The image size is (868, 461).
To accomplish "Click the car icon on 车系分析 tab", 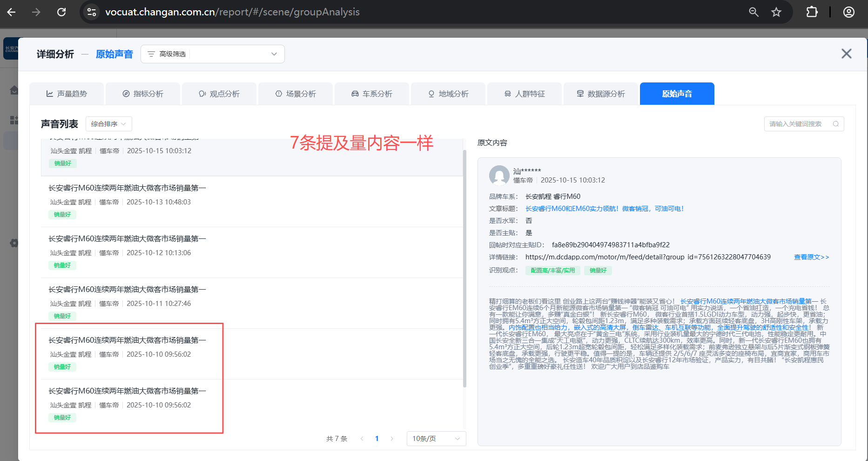I will 355,94.
